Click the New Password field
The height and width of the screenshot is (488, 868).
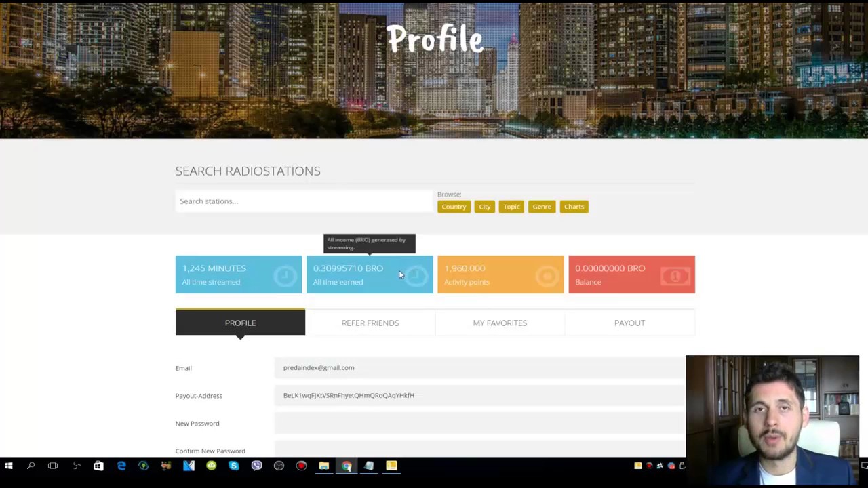[480, 423]
